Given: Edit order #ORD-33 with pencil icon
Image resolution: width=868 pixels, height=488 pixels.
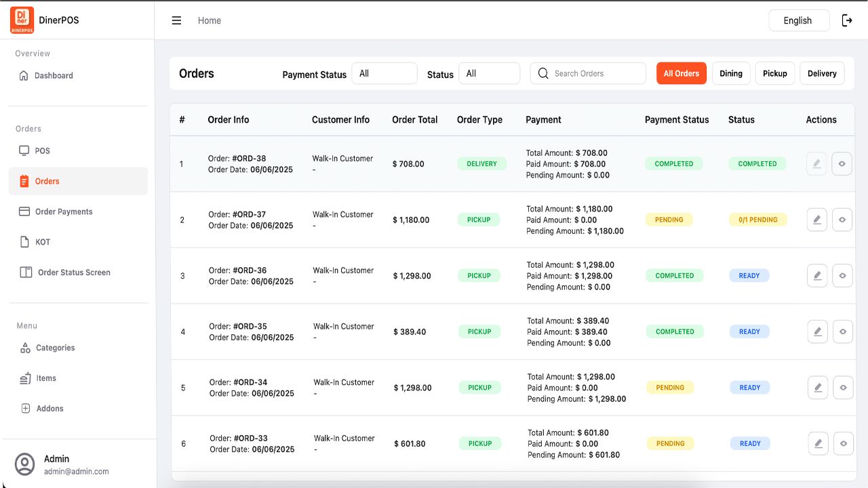Looking at the screenshot, I should pos(818,443).
